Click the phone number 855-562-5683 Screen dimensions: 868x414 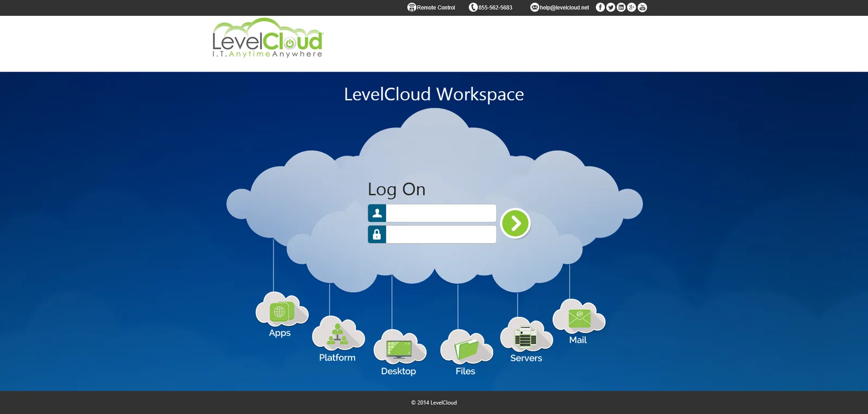click(490, 8)
